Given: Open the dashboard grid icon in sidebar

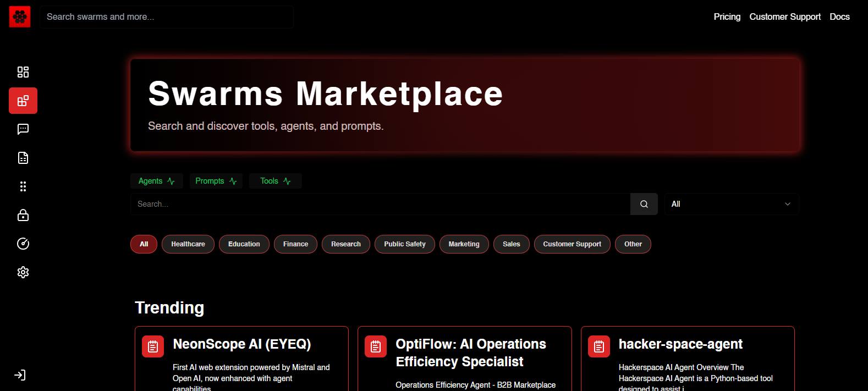Looking at the screenshot, I should (x=23, y=72).
